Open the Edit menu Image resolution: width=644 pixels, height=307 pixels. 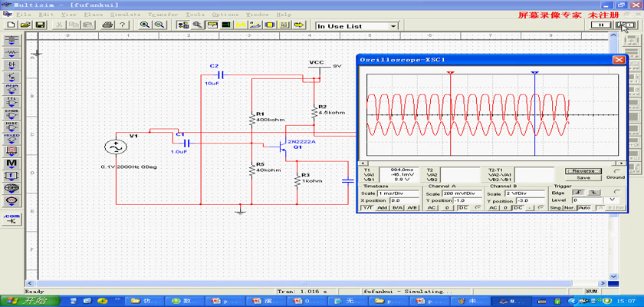46,15
